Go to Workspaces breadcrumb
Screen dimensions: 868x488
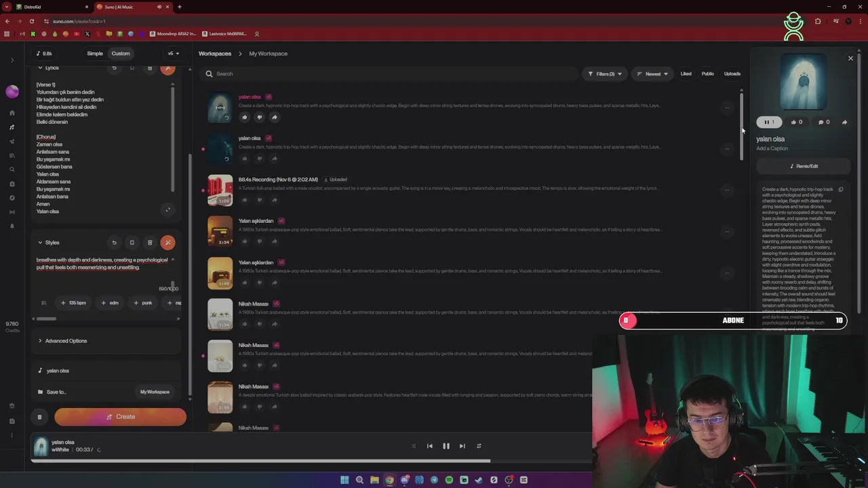[215, 54]
